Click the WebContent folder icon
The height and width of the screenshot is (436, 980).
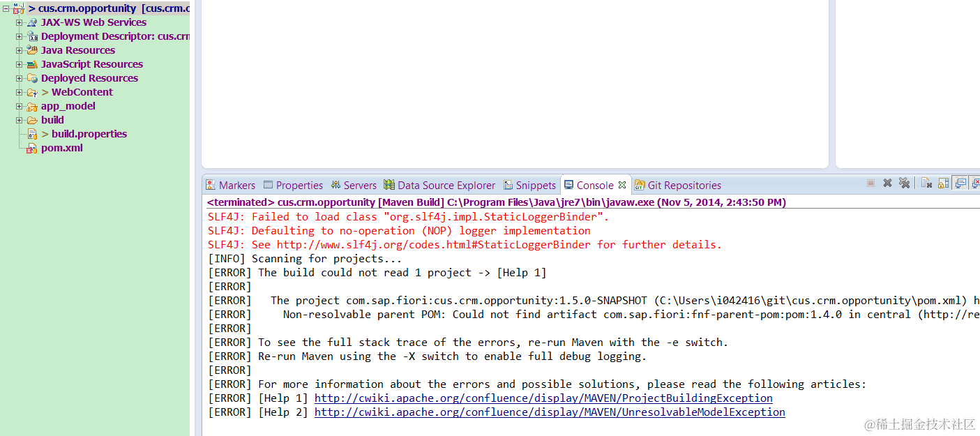tap(32, 92)
